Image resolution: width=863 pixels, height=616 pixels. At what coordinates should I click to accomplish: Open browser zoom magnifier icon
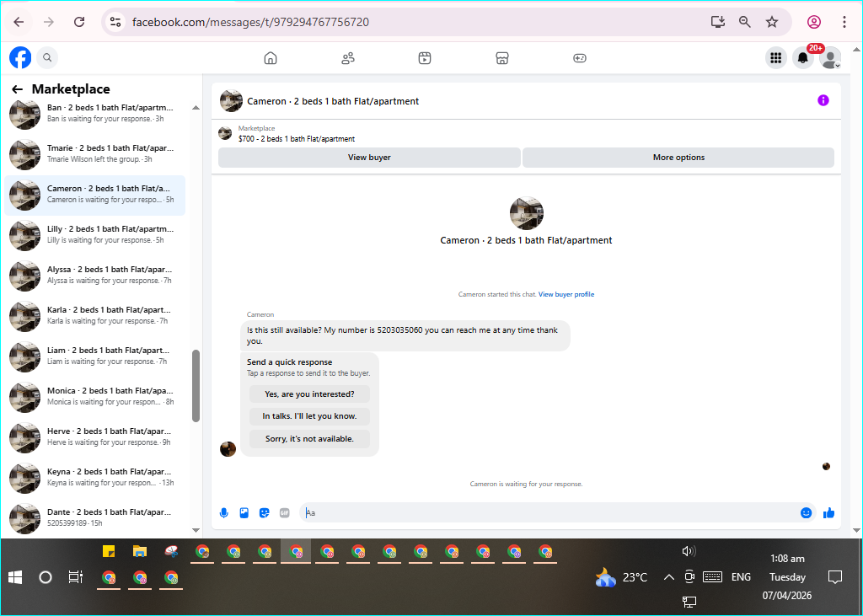click(x=745, y=22)
